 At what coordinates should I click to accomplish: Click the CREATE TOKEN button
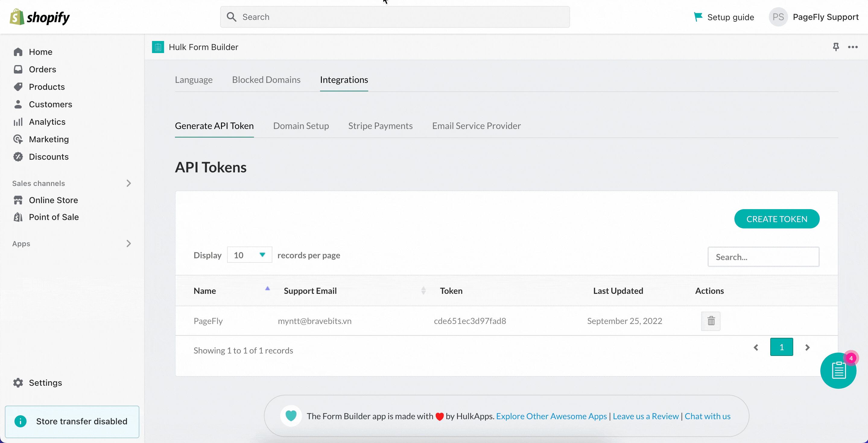[777, 219]
